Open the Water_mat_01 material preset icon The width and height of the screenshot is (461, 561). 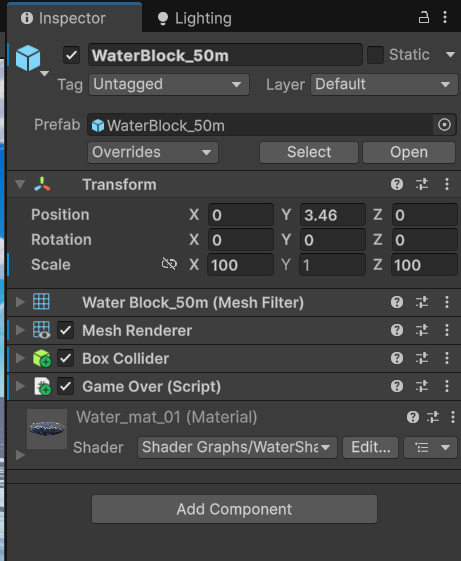433,417
